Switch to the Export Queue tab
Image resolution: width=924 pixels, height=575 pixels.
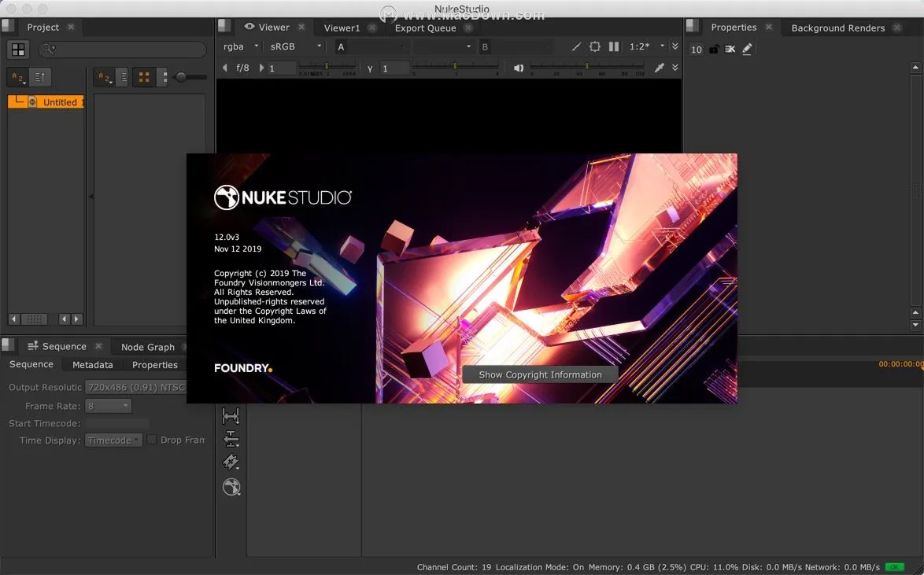tap(426, 28)
